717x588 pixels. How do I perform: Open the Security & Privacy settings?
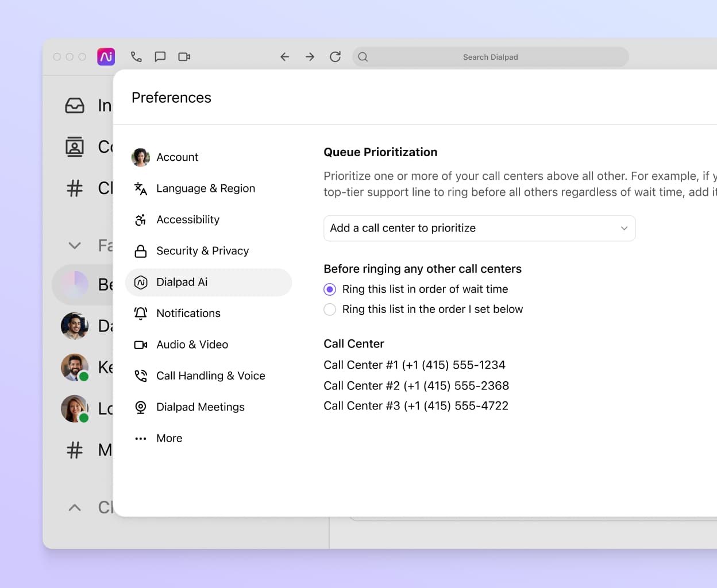pos(202,250)
